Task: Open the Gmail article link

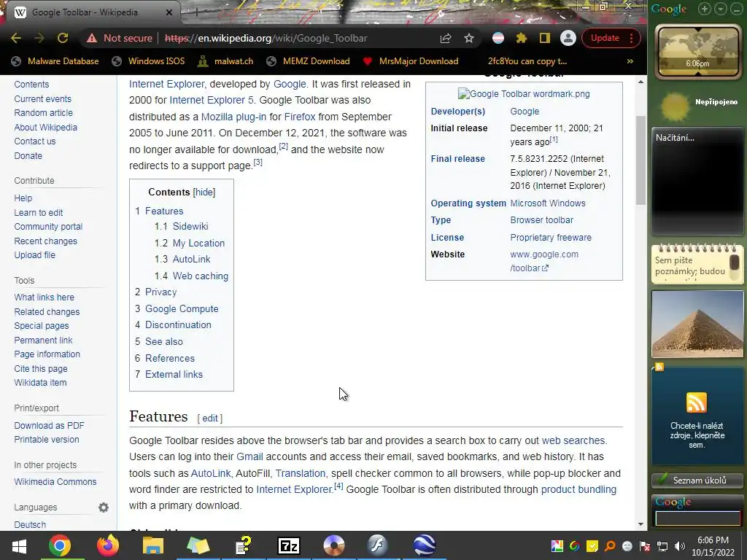Action: pos(249,456)
